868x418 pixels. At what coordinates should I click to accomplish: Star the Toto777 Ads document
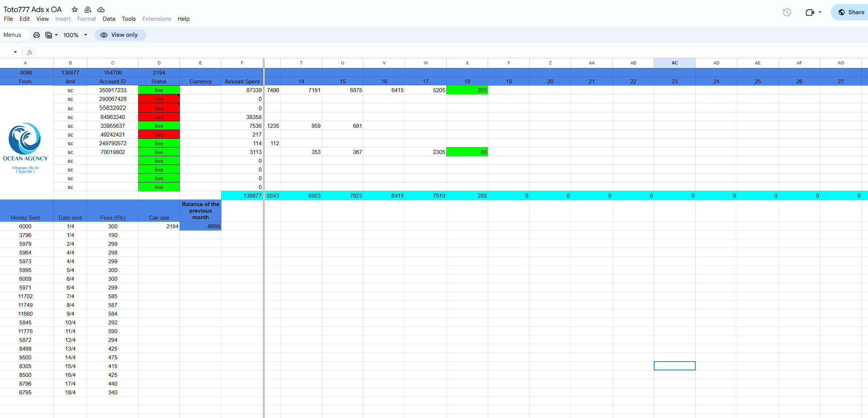[x=75, y=9]
